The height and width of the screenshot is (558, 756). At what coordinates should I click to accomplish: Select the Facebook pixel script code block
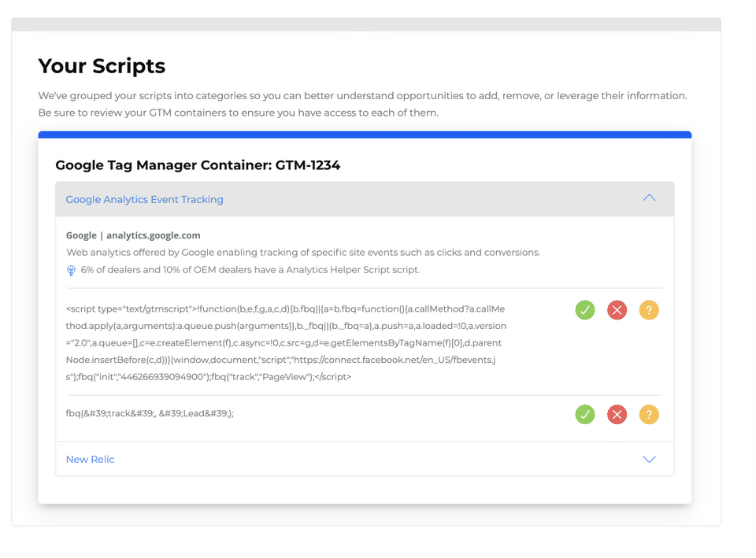pos(286,342)
